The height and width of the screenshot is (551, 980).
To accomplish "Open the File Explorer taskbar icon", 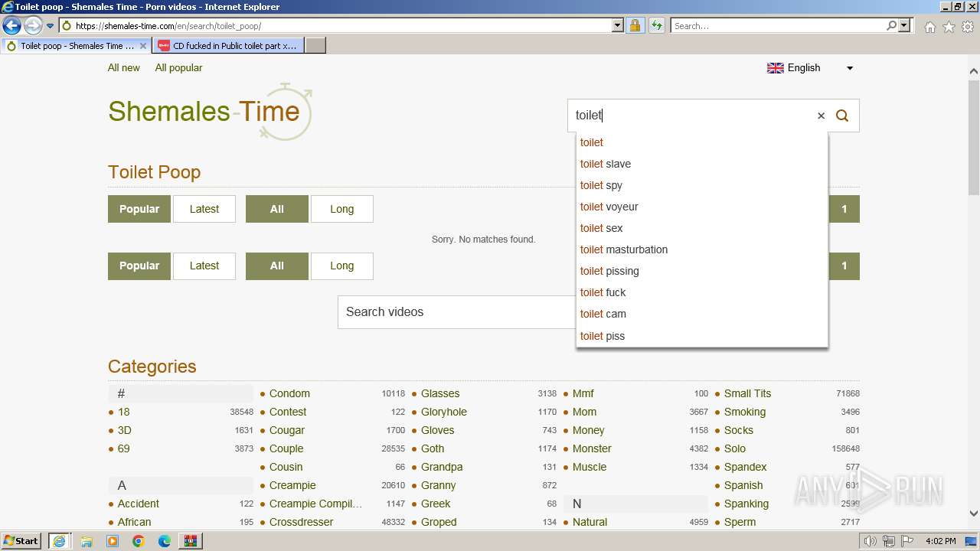I will pos(87,541).
